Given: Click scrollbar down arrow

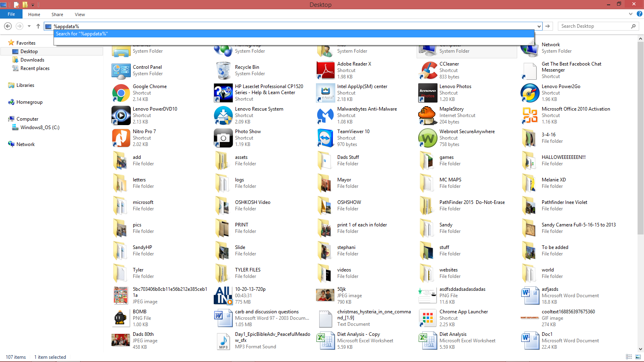Looking at the screenshot, I should 640,349.
